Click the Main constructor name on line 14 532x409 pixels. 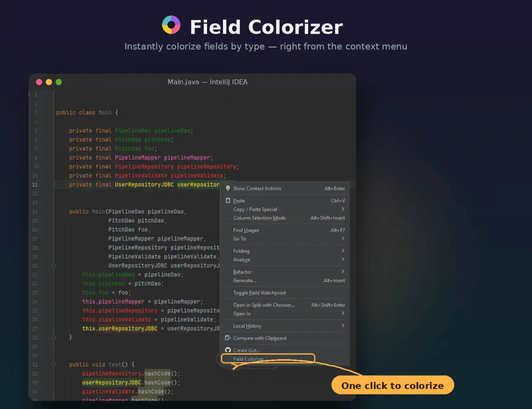[98, 212]
